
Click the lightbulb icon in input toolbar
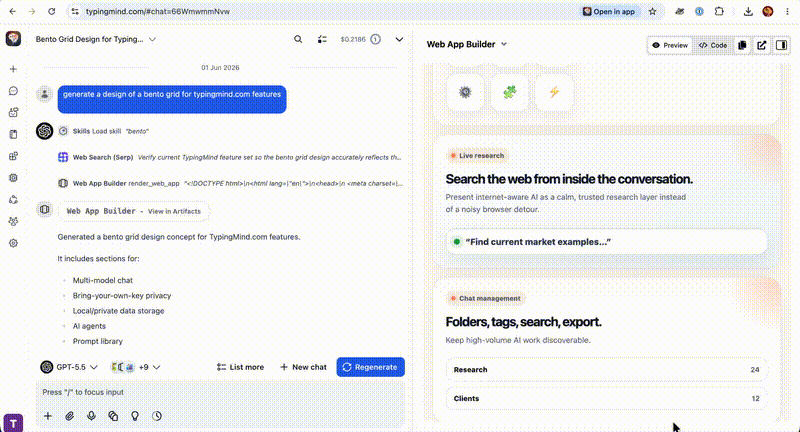[x=135, y=416]
